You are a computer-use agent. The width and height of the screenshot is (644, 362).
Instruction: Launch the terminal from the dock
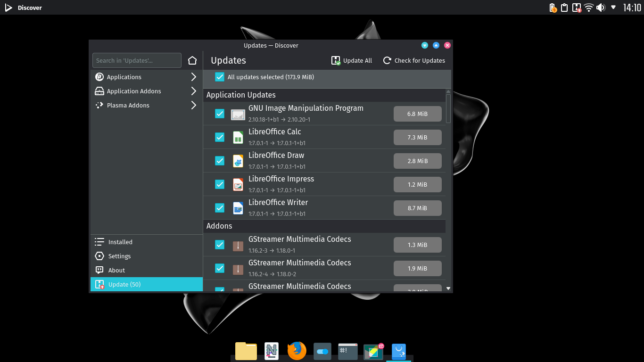(348, 351)
